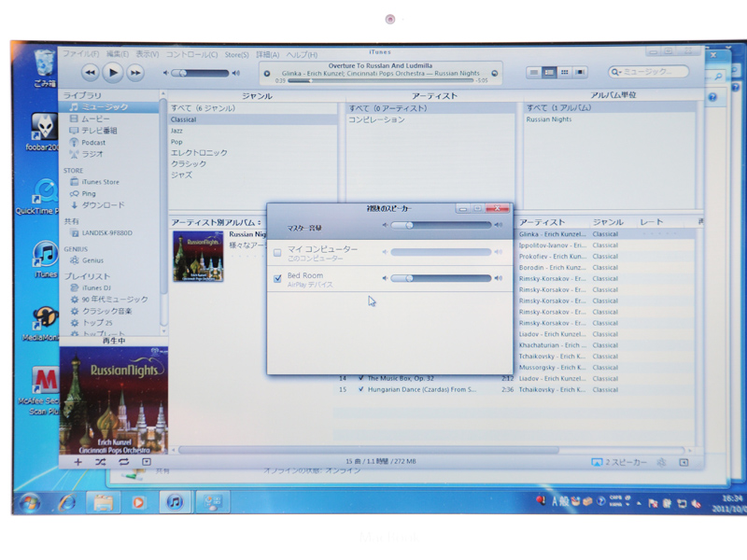Skip to the next track
747x560 pixels.
[x=135, y=72]
